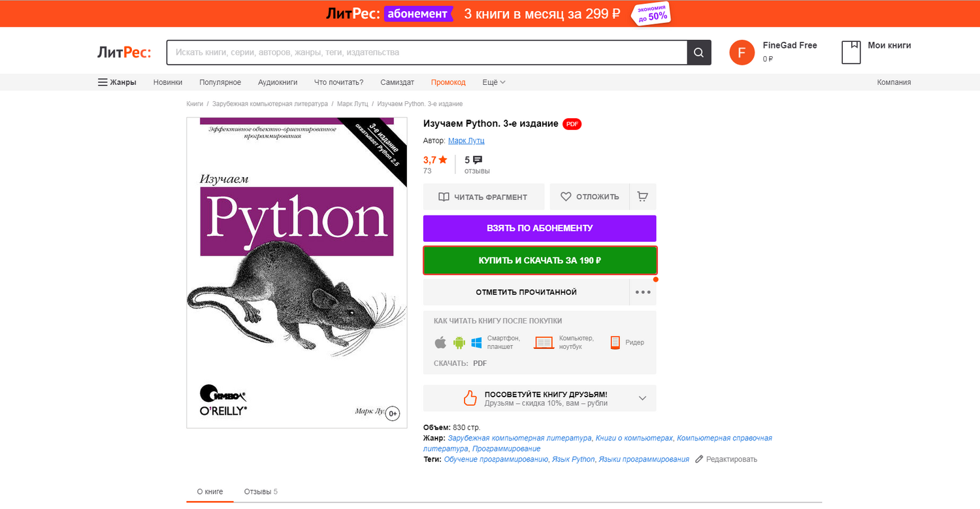Open tag Обучение программированию

(x=497, y=459)
